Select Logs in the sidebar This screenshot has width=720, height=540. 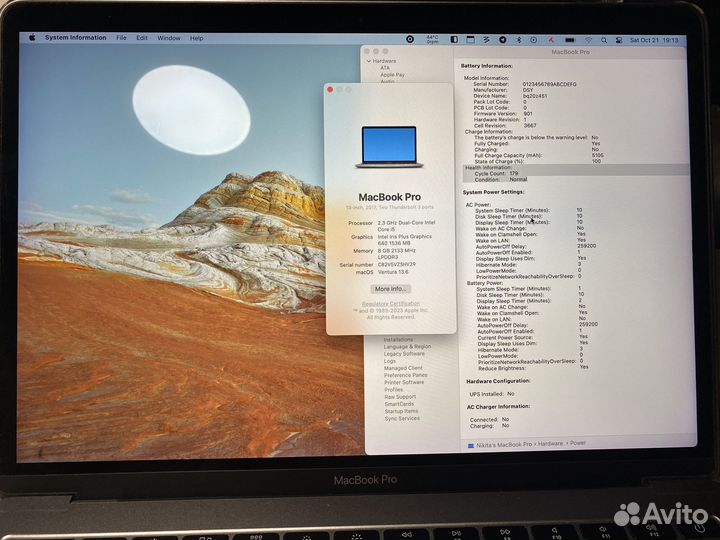pos(390,361)
